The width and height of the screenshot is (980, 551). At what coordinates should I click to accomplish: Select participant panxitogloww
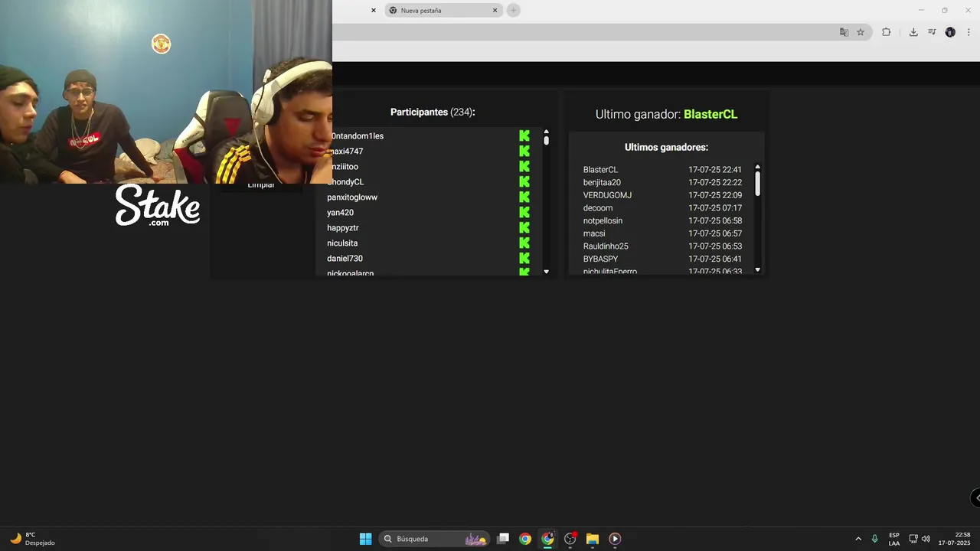pyautogui.click(x=352, y=197)
